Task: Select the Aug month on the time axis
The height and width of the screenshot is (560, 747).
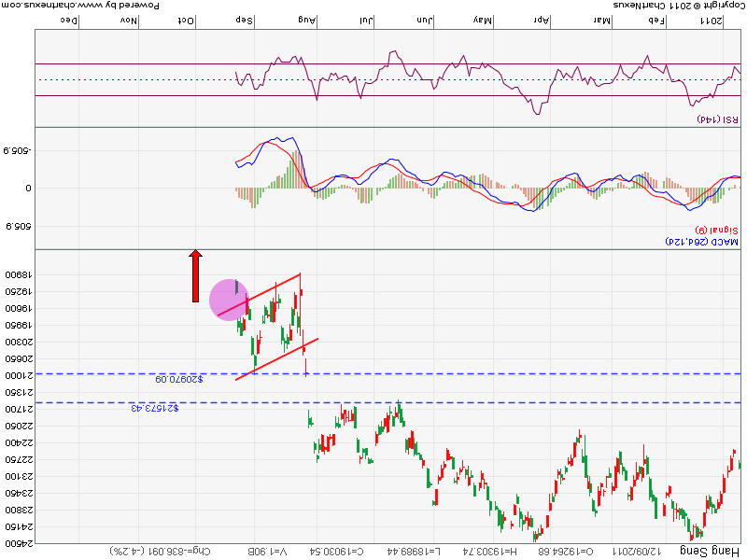Action: (x=306, y=20)
